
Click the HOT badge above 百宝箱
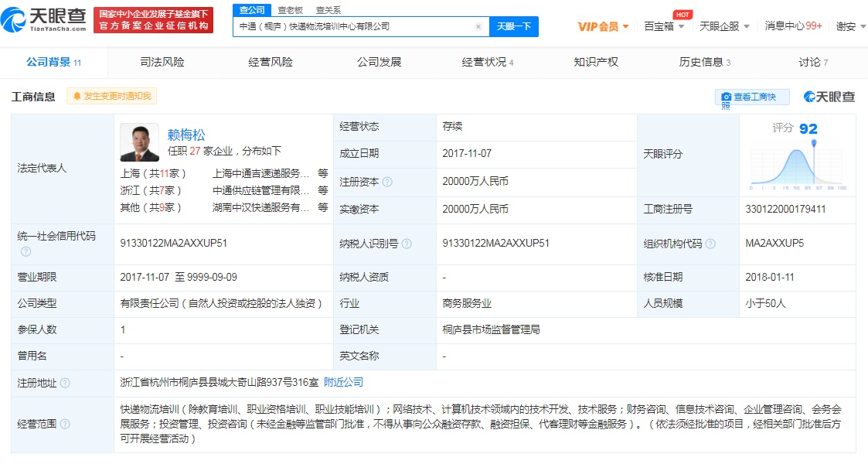click(x=682, y=15)
